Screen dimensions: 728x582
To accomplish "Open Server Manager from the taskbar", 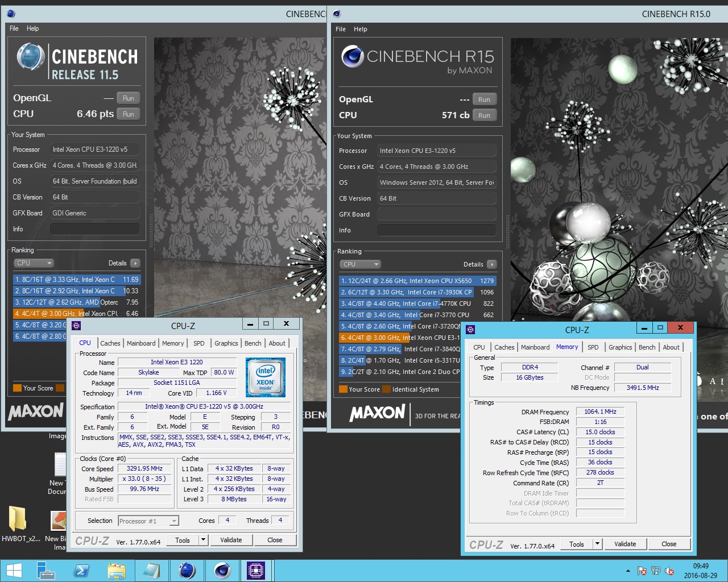I will click(45, 571).
